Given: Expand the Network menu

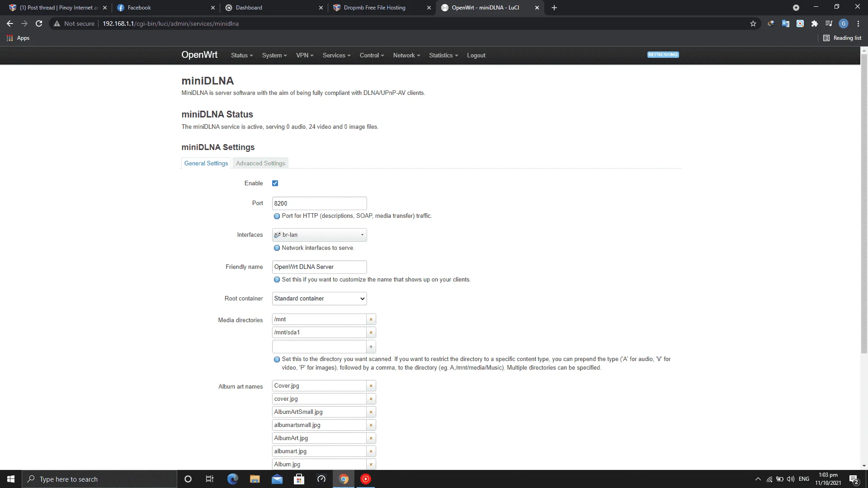Looking at the screenshot, I should (x=406, y=55).
